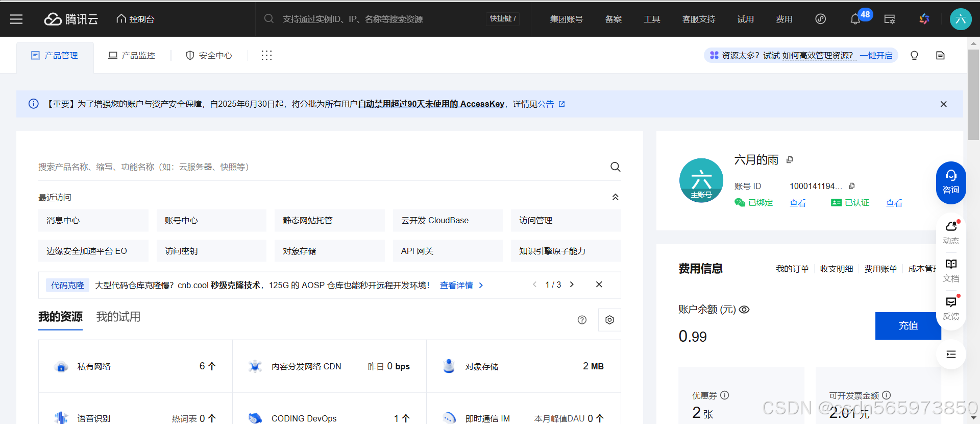Collapse the 最近访问 section
980x424 pixels.
pyautogui.click(x=616, y=197)
